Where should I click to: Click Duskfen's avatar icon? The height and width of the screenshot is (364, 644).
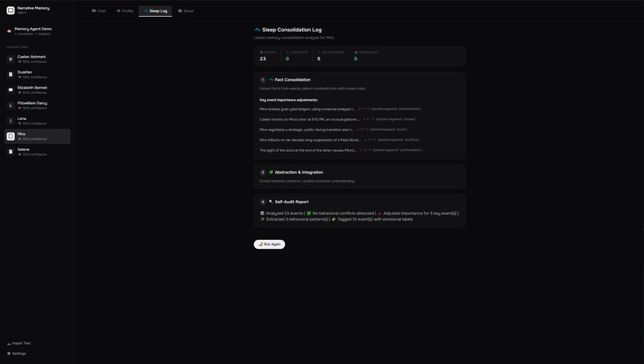tap(10, 74)
